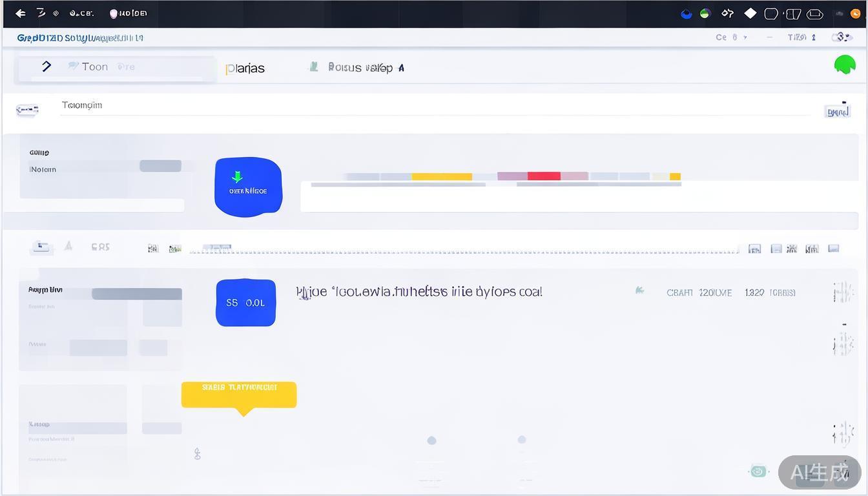Viewport: 868px width, 496px height.
Task: Toggle the switch in the top-right header row
Action: coord(842,37)
